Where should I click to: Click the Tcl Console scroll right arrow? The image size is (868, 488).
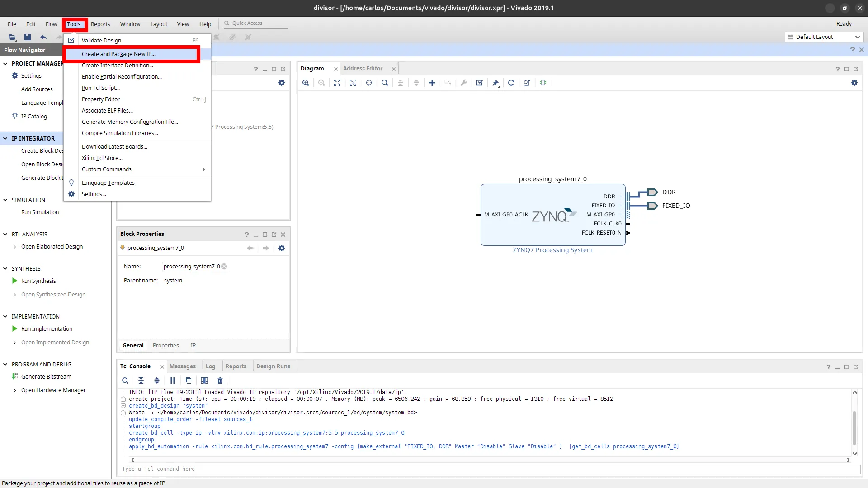(x=849, y=460)
